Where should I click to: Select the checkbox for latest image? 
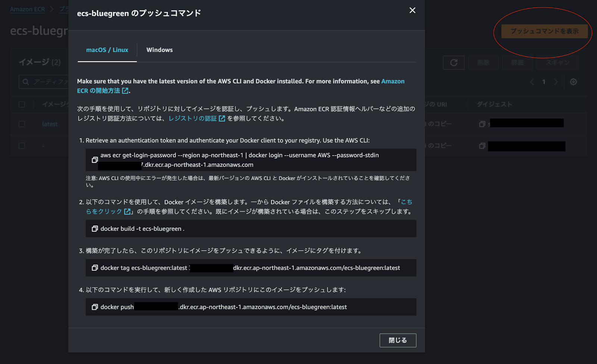tap(22, 124)
